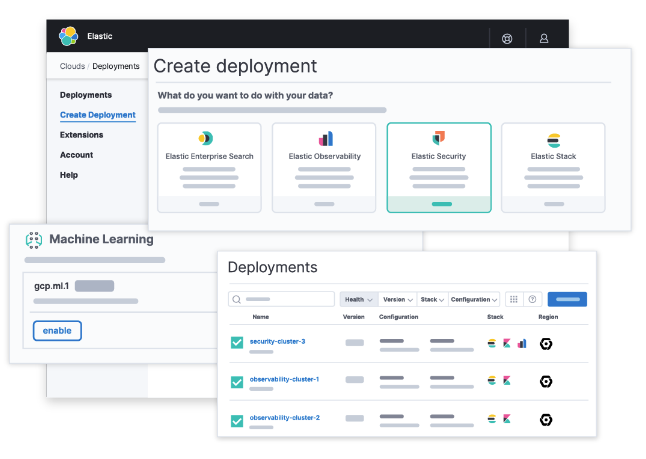Click the Clouds breadcrumb link
This screenshot has width=646, height=459.
point(72,66)
